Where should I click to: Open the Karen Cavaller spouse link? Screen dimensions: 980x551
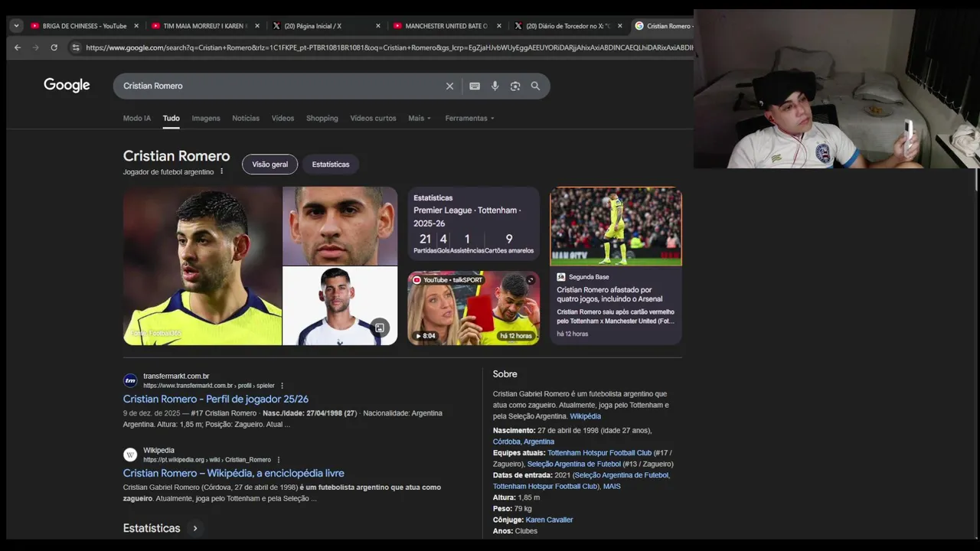click(549, 520)
